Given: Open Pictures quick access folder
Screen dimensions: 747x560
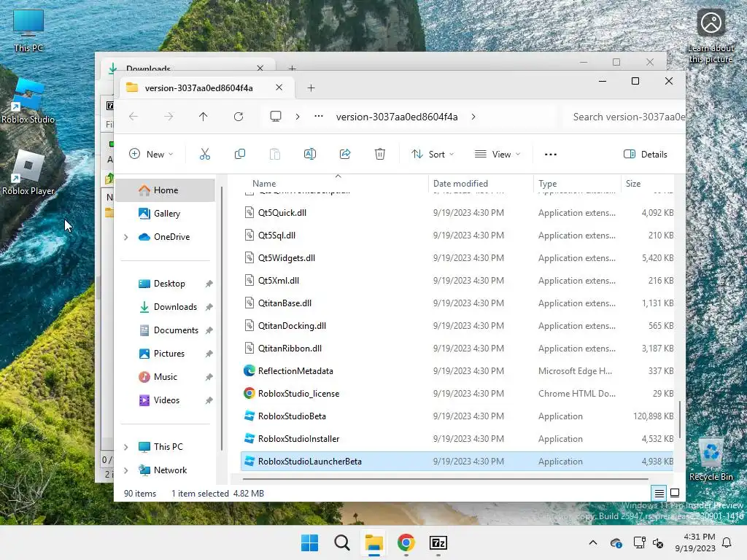Looking at the screenshot, I should click(x=166, y=354).
